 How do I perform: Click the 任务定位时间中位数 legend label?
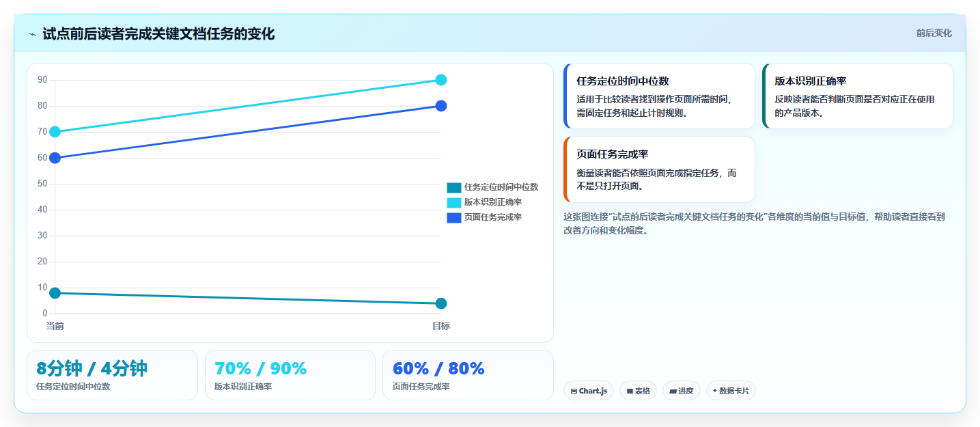click(501, 187)
